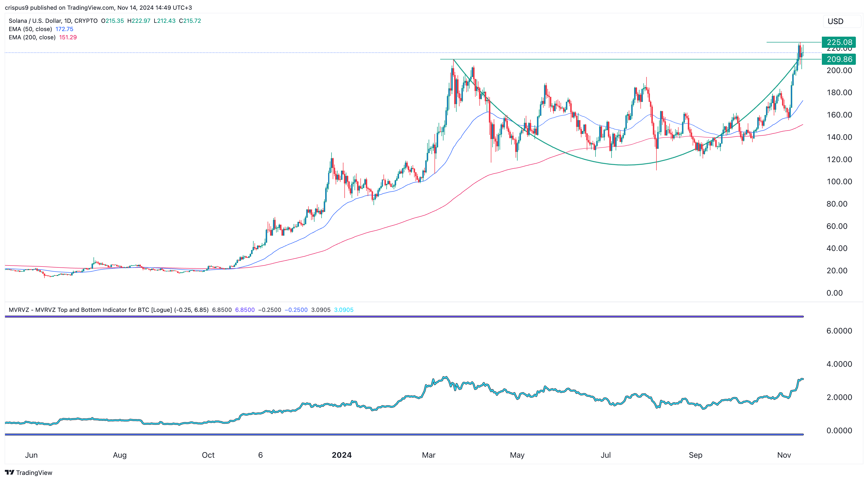Click the low price L212.43
The width and height of the screenshot is (868, 481).
click(x=164, y=21)
